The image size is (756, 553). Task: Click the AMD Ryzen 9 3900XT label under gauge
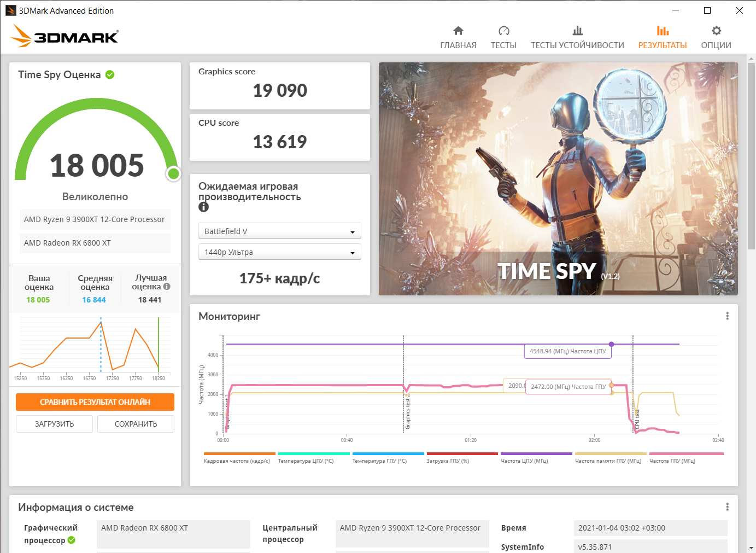(x=95, y=219)
